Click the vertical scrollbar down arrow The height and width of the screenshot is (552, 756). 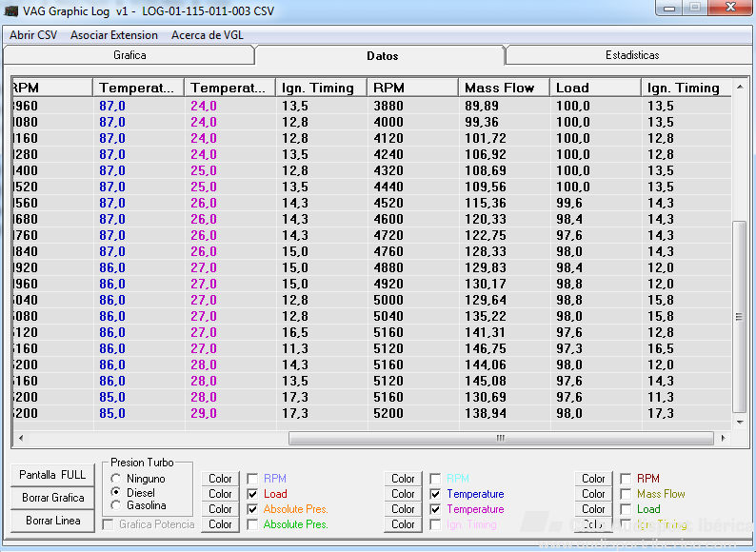(740, 423)
